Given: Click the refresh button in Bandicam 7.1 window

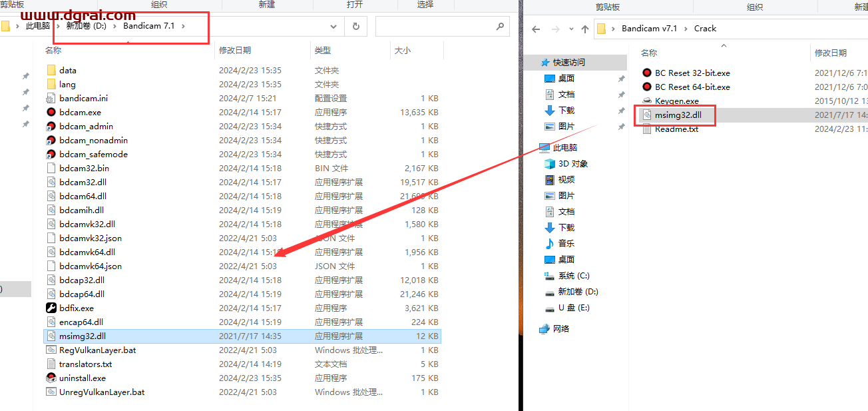Looking at the screenshot, I should 356,27.
